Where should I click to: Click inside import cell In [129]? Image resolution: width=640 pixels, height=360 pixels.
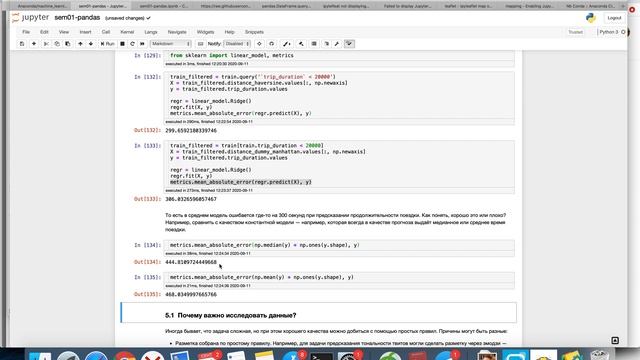tap(339, 56)
